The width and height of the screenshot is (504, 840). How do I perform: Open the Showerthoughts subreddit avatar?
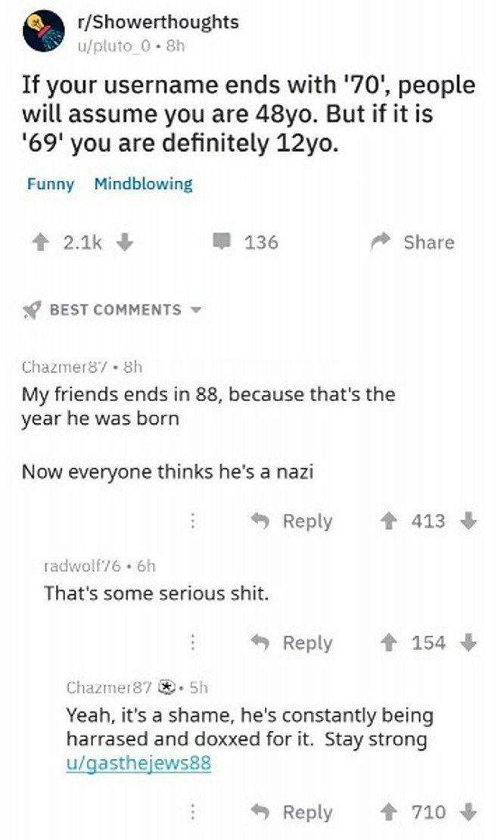(x=43, y=31)
